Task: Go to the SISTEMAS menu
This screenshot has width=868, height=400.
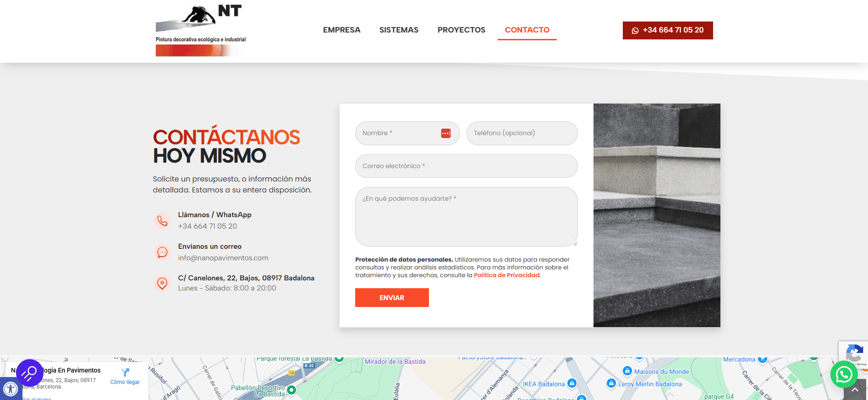Action: pos(399,30)
